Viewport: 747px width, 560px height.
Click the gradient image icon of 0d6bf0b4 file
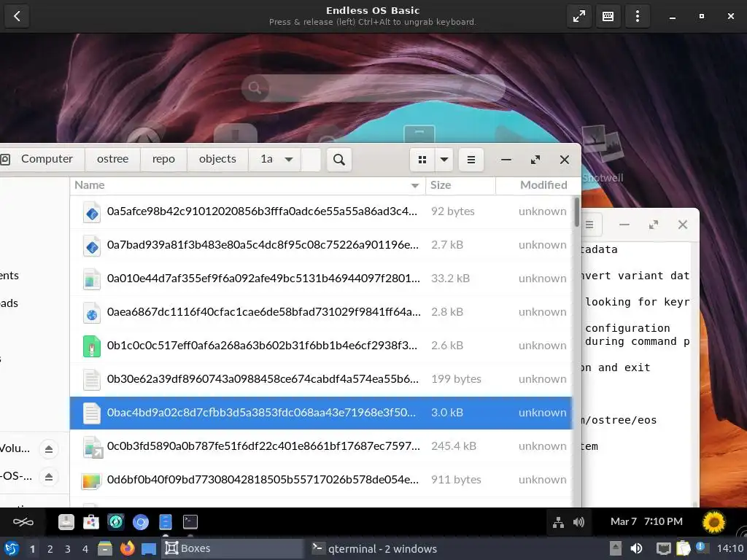tap(91, 481)
